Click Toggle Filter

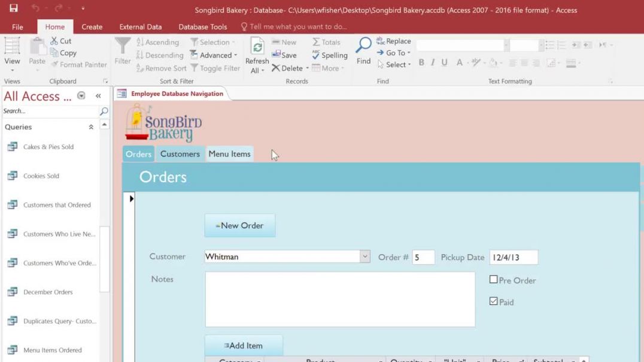(x=215, y=68)
